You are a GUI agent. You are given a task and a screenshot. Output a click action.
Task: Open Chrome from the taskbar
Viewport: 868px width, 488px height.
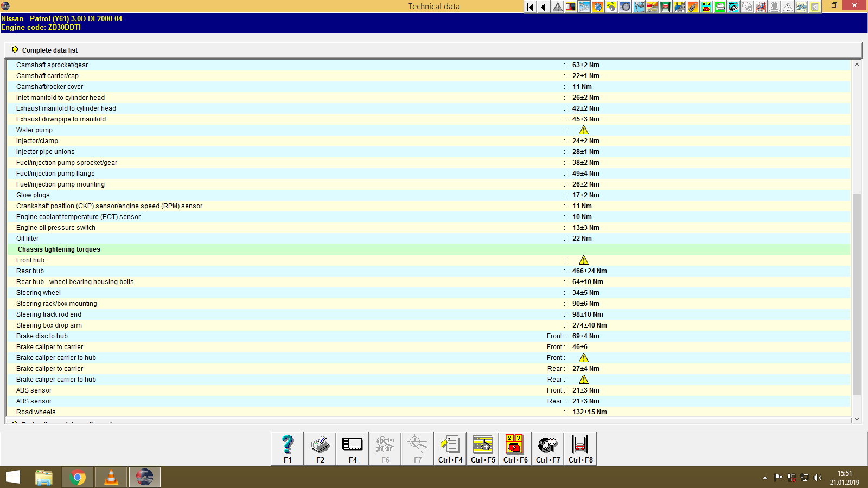tap(77, 477)
